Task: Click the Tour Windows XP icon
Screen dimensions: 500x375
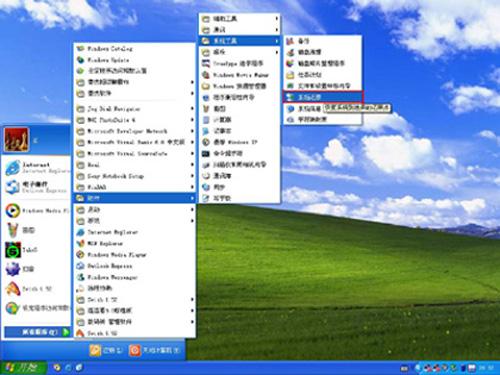Action: click(206, 142)
